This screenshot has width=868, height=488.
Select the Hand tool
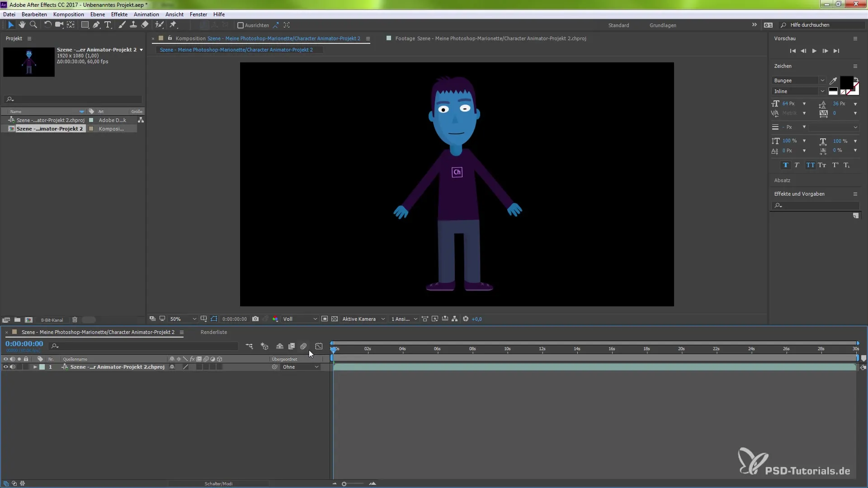22,25
